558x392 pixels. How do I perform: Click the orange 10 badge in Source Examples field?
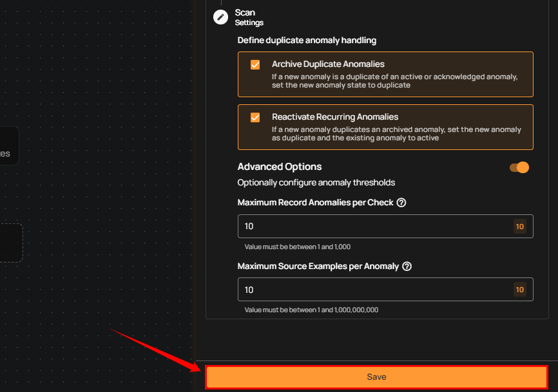520,290
